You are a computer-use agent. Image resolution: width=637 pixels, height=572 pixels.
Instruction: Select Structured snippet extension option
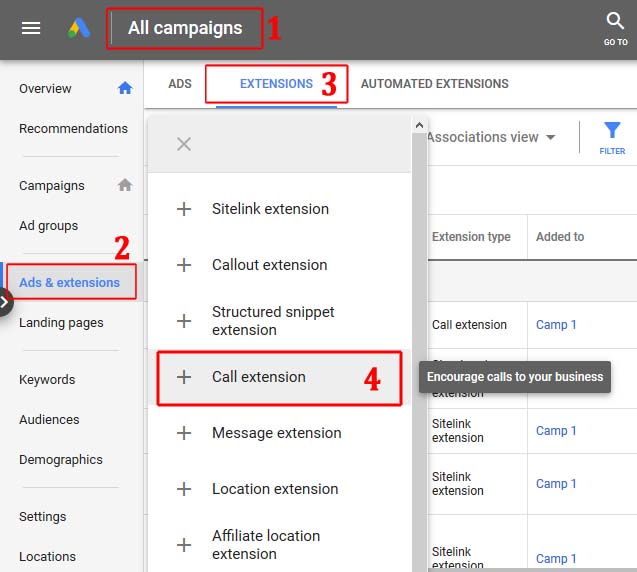coord(273,321)
